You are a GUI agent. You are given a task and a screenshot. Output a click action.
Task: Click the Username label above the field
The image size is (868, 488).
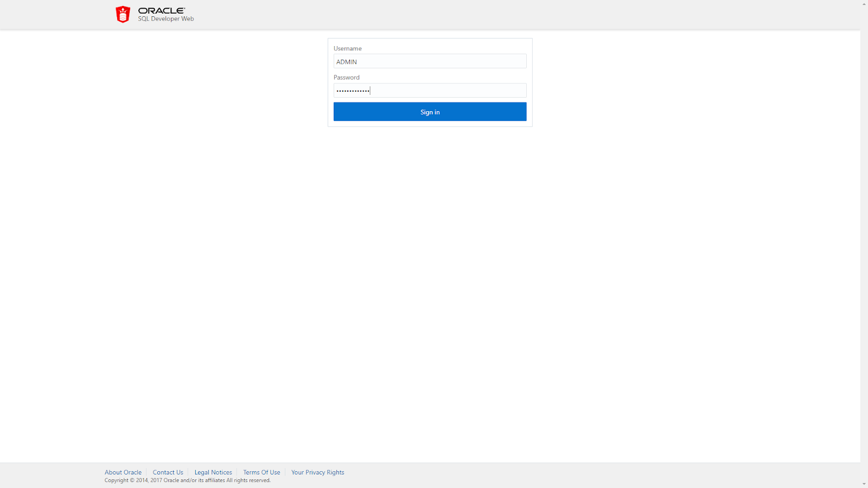[x=347, y=48]
